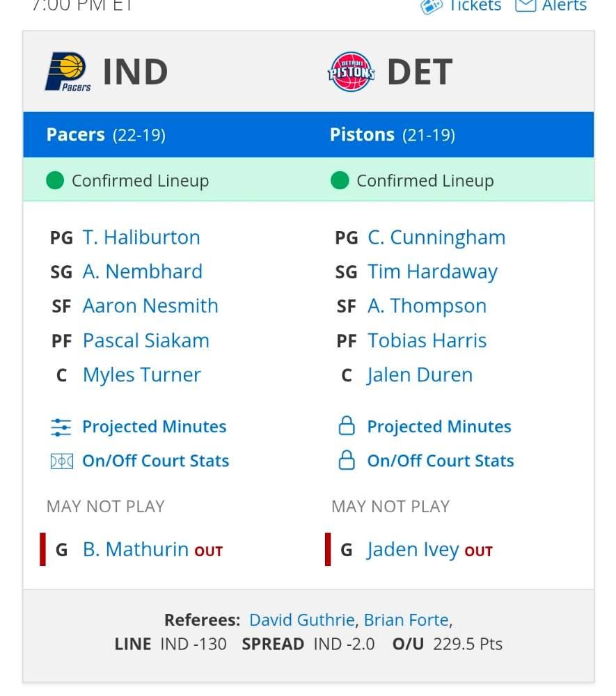
Task: Click the Alerts envelope icon
Action: (526, 6)
